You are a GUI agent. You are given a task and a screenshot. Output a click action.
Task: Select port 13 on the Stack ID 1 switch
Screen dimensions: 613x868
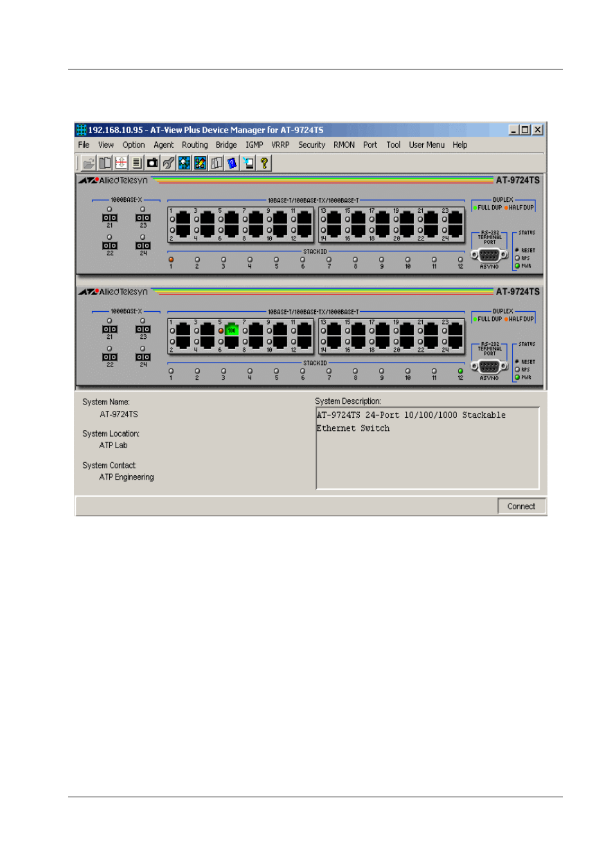(x=334, y=218)
